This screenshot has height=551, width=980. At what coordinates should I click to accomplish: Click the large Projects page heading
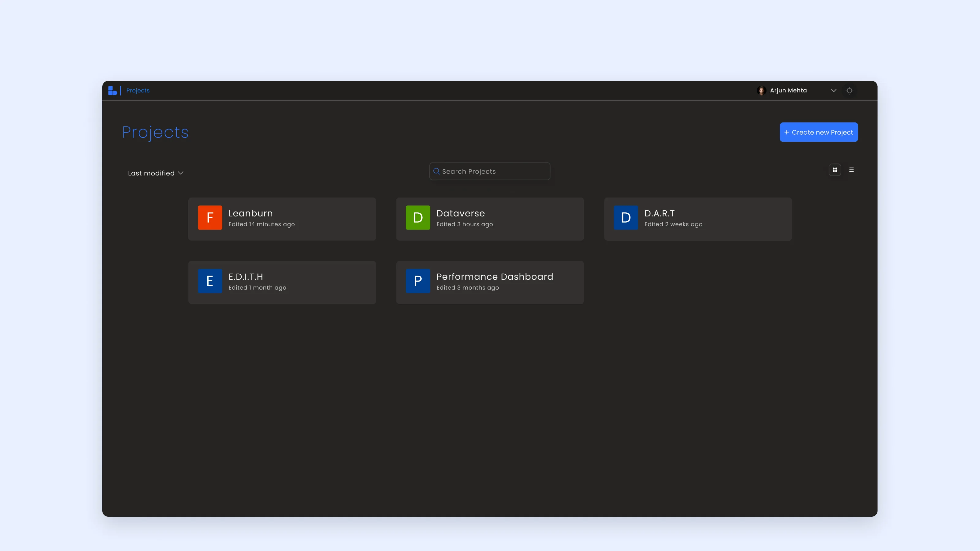pyautogui.click(x=155, y=132)
